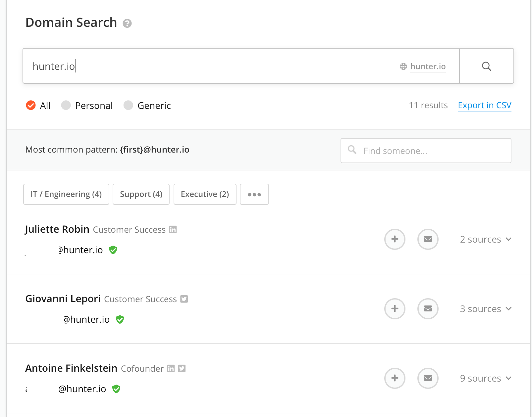Run the search with the magnifier button
This screenshot has width=532, height=417.
pyautogui.click(x=486, y=66)
